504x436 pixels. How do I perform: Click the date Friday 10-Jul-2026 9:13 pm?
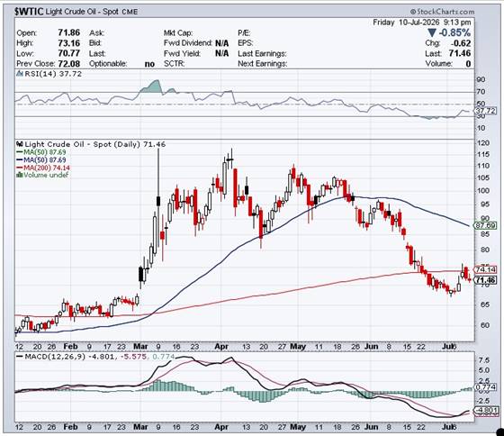[422, 23]
